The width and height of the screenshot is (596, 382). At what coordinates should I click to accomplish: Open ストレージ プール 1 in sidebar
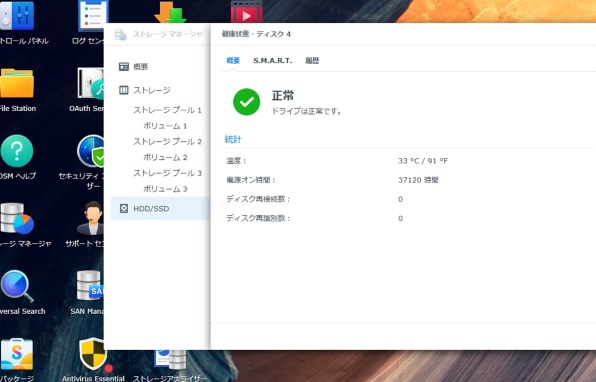click(x=167, y=110)
